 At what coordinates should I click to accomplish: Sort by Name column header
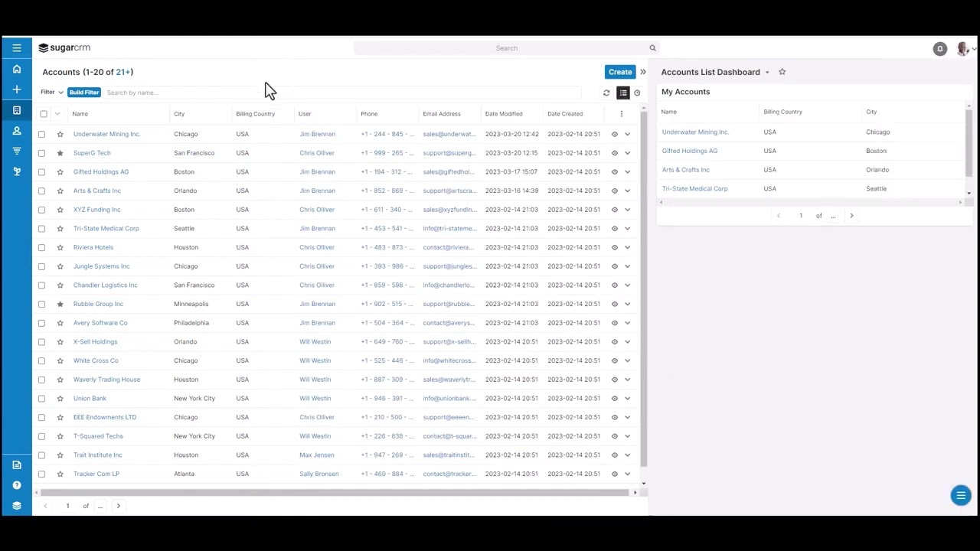(x=80, y=114)
